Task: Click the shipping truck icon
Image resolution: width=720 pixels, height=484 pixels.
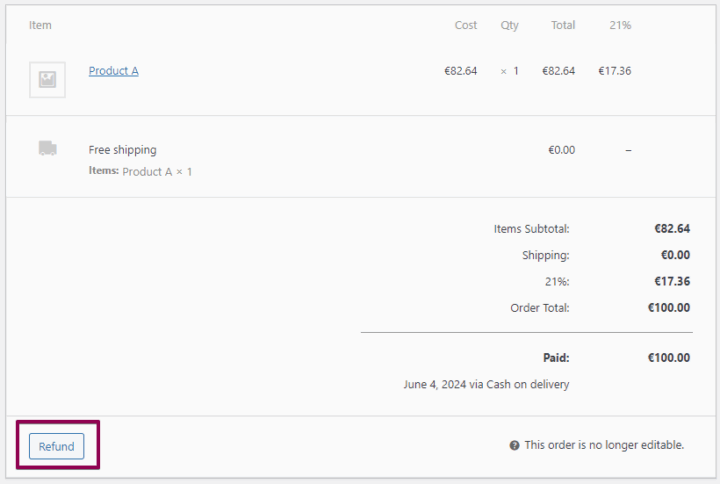Action: pos(47,148)
